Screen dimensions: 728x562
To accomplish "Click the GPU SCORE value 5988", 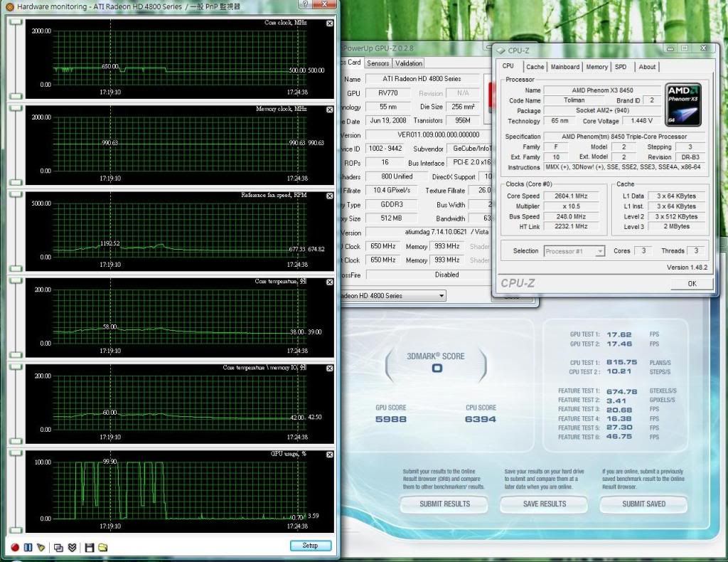I will [390, 419].
